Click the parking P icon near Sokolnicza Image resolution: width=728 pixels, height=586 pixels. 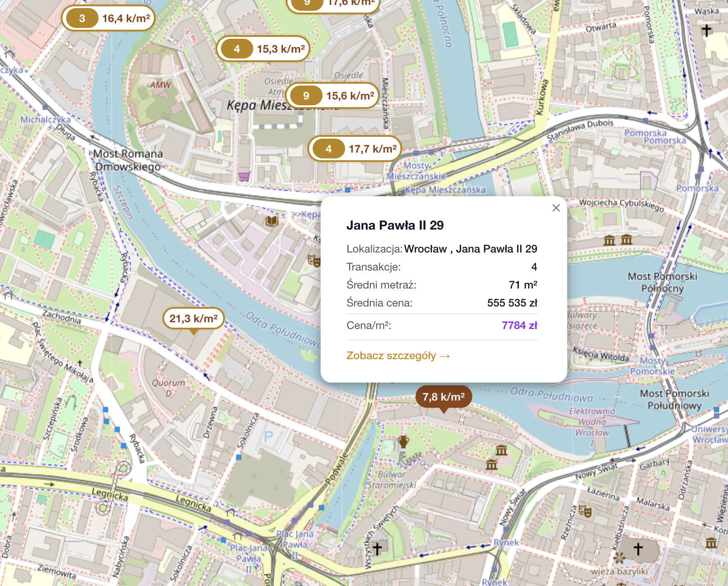269,436
